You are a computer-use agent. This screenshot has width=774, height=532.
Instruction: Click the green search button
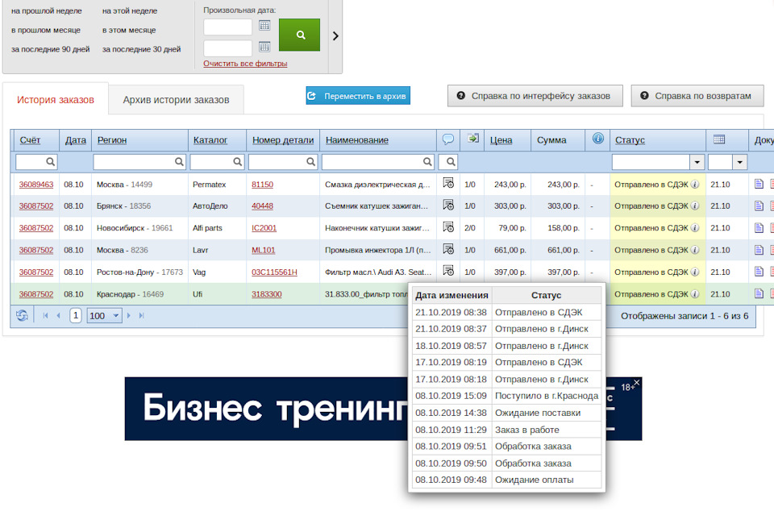click(x=299, y=35)
